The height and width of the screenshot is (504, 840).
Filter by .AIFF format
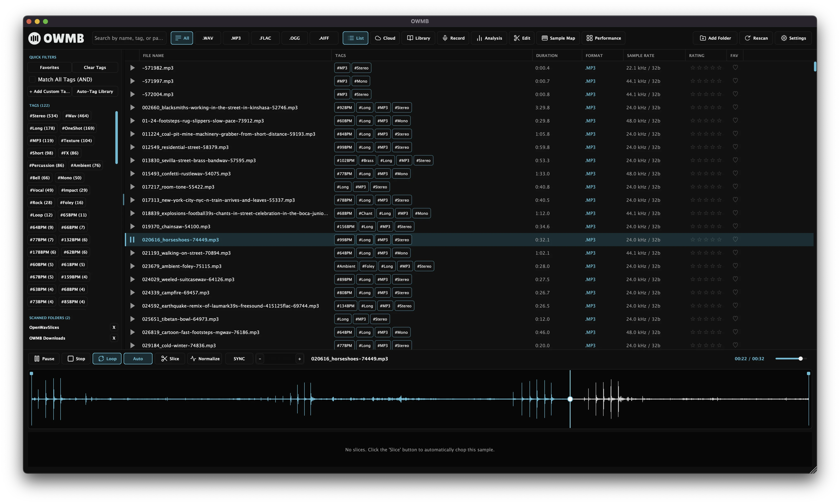(324, 38)
